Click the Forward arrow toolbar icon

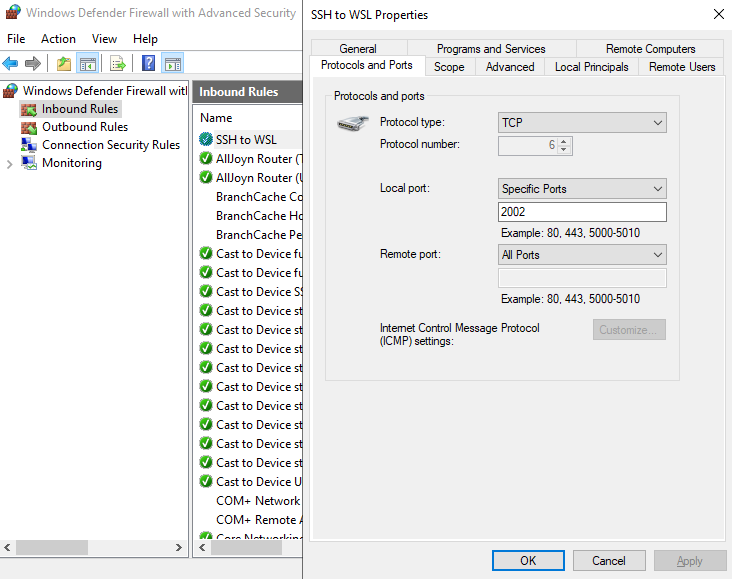click(33, 63)
